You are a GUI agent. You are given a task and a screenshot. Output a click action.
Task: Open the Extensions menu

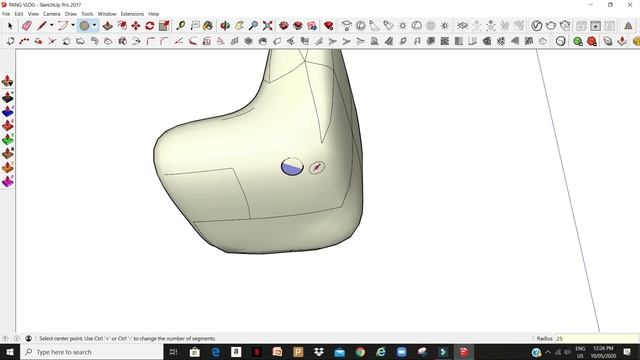[132, 14]
